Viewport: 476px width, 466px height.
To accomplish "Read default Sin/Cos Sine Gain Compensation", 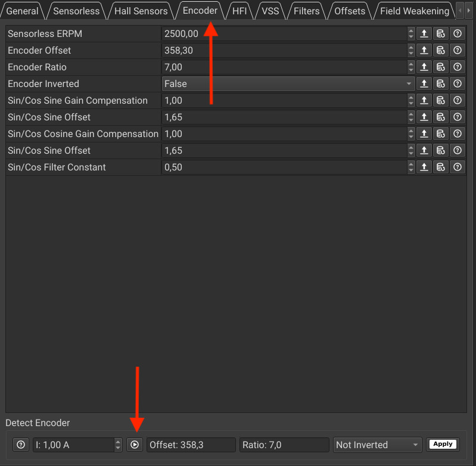I will pos(440,101).
